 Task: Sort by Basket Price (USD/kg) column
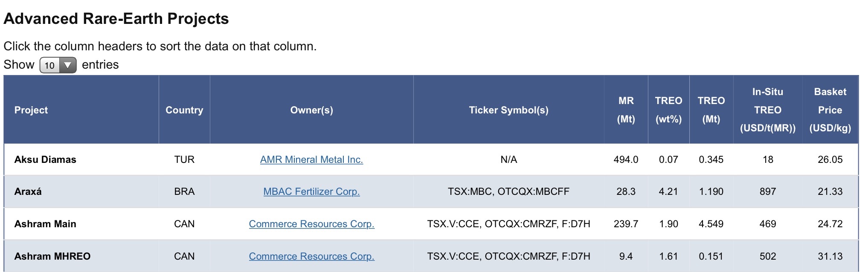click(x=830, y=110)
